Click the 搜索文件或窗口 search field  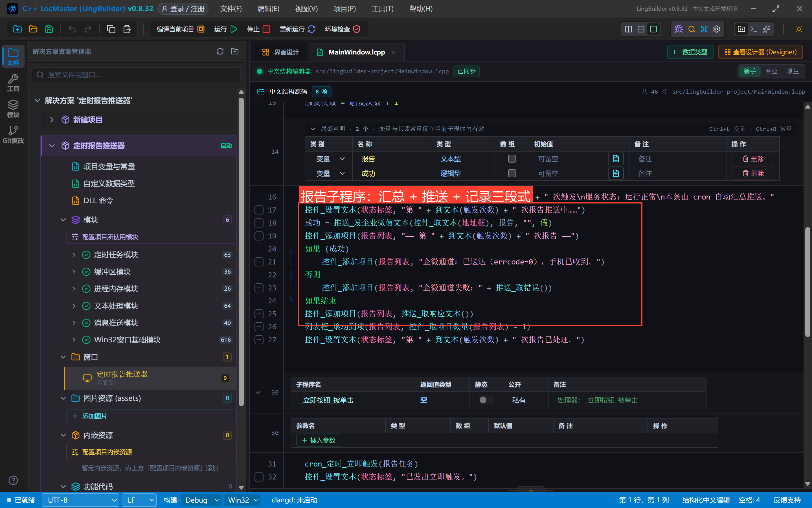pos(136,75)
